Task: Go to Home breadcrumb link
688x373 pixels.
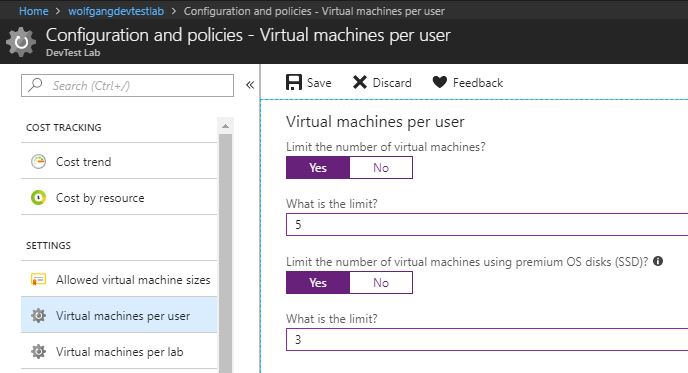Action: coord(33,11)
